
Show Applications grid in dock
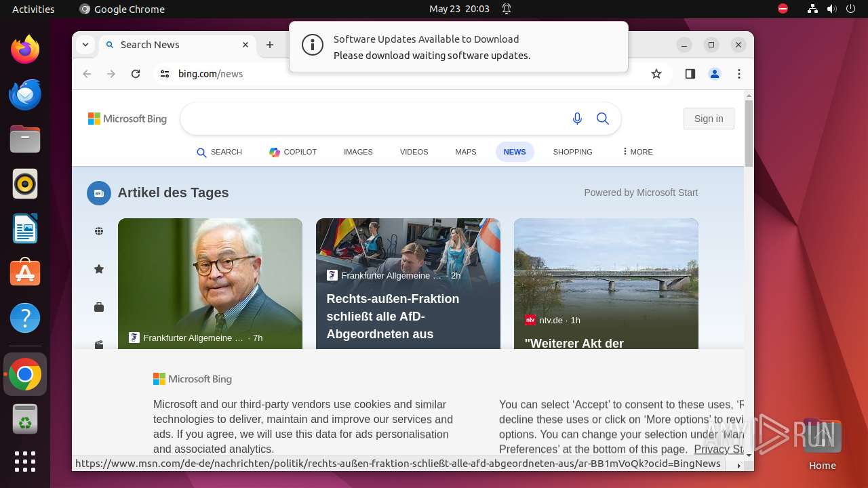coord(25,462)
